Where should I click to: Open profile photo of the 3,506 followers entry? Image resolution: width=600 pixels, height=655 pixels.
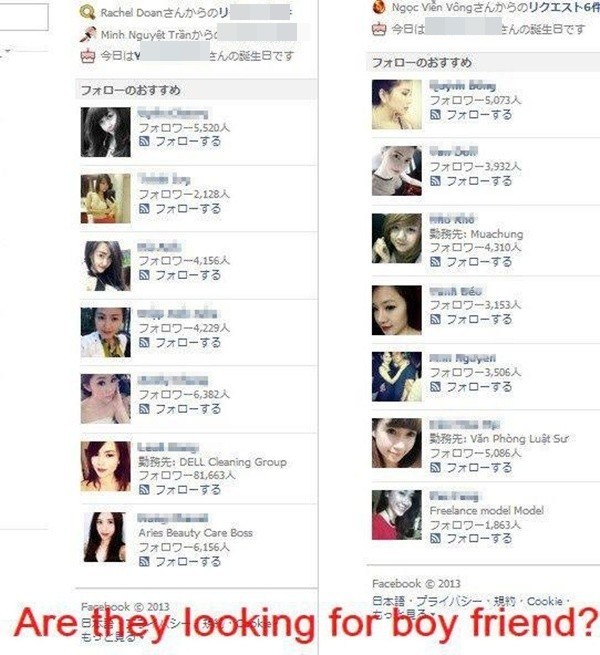[397, 377]
